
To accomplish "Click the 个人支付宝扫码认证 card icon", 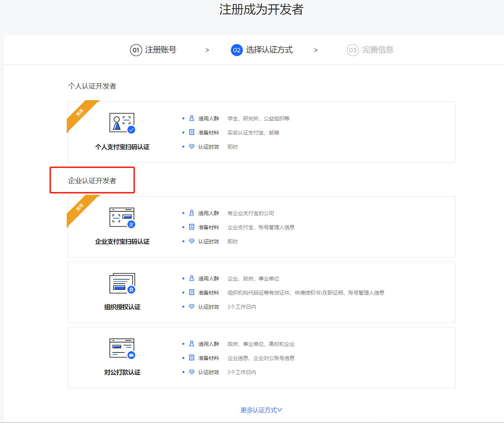I will click(x=122, y=123).
